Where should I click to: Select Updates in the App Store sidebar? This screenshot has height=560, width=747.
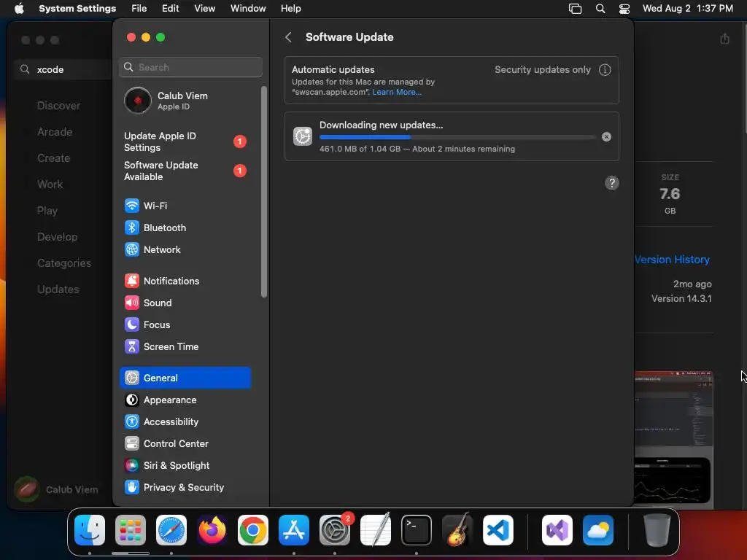point(58,289)
